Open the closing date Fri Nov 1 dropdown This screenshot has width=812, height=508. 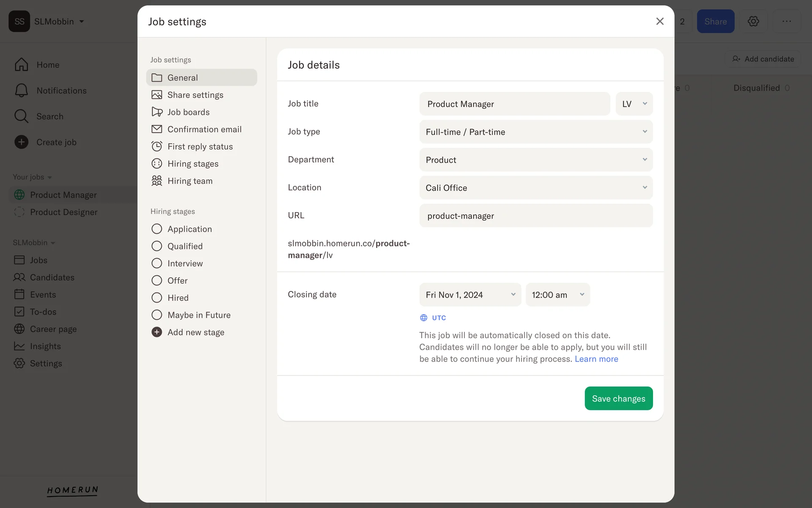coord(470,295)
